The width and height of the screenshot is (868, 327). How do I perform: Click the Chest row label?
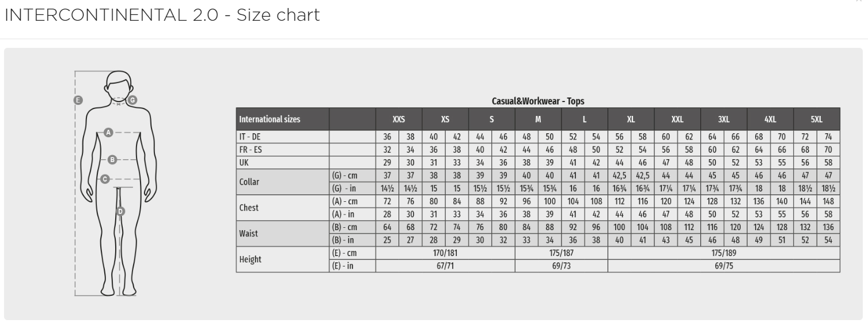[x=249, y=208]
